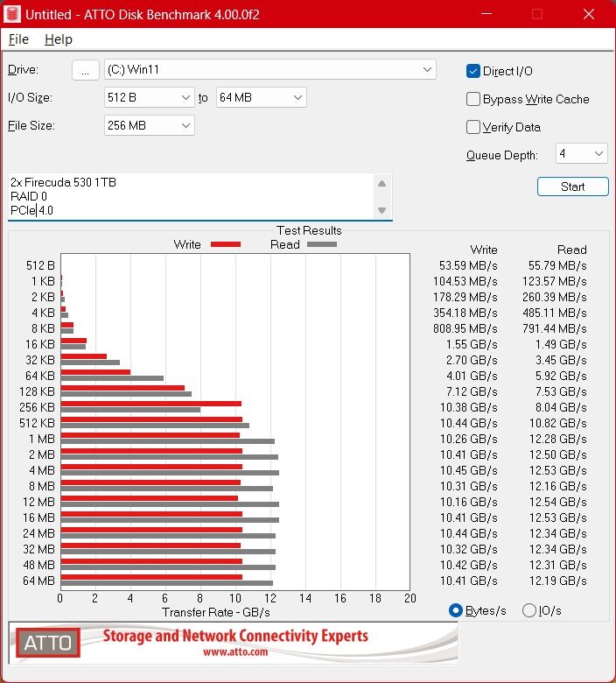Click the drive browse button with ellipsis
The image size is (616, 683).
tap(86, 70)
